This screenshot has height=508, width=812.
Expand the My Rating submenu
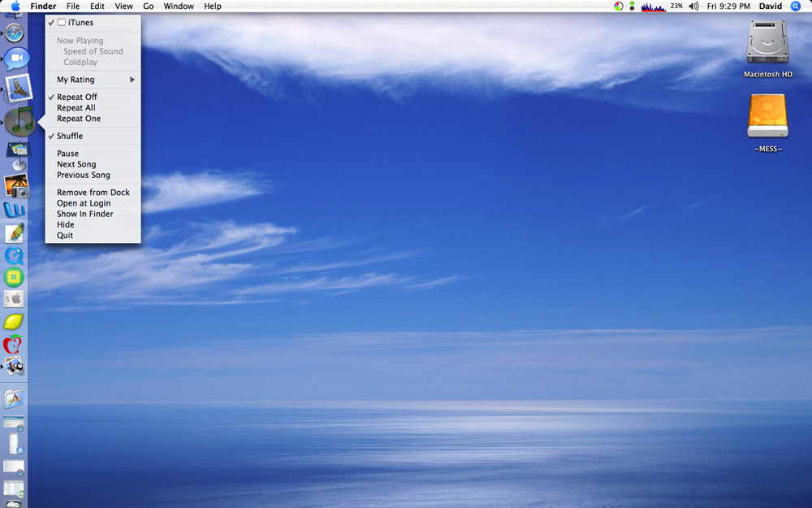[93, 80]
